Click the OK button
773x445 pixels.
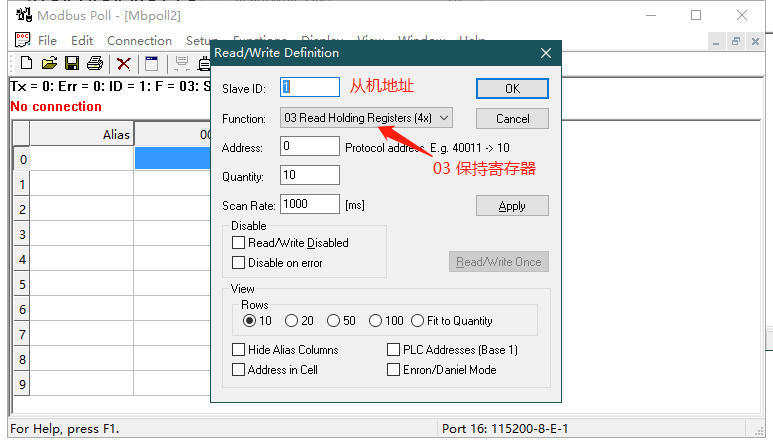(x=512, y=89)
